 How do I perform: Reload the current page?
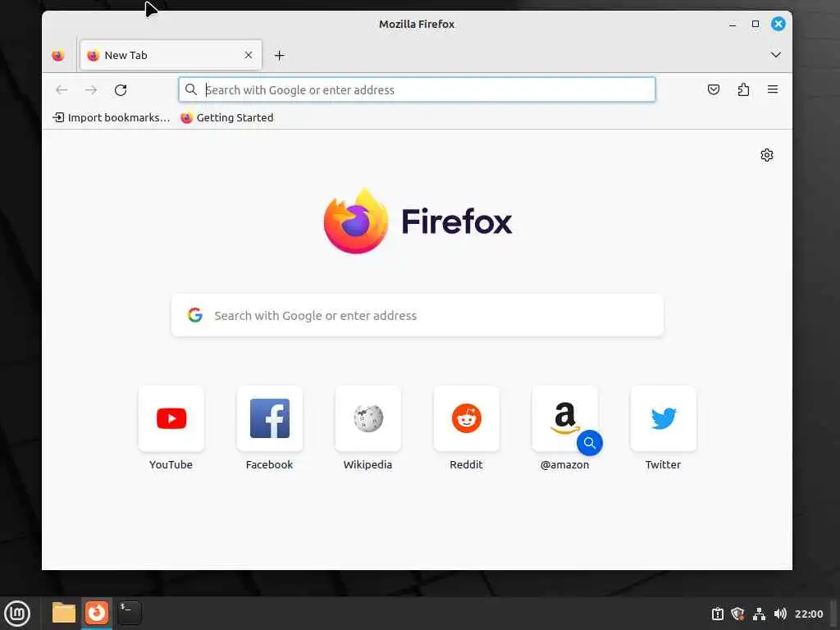121,90
